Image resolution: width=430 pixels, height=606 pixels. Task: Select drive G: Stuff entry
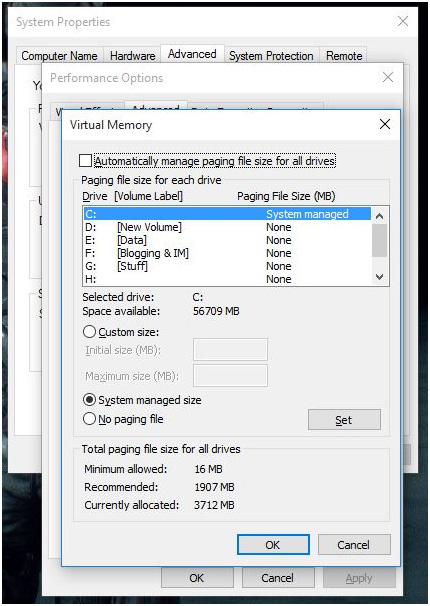tap(227, 266)
